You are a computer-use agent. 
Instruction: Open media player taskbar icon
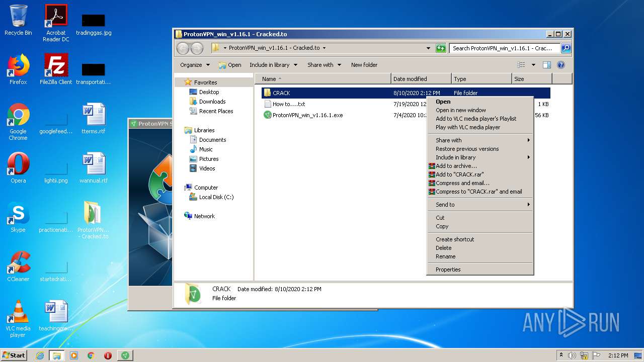click(74, 355)
